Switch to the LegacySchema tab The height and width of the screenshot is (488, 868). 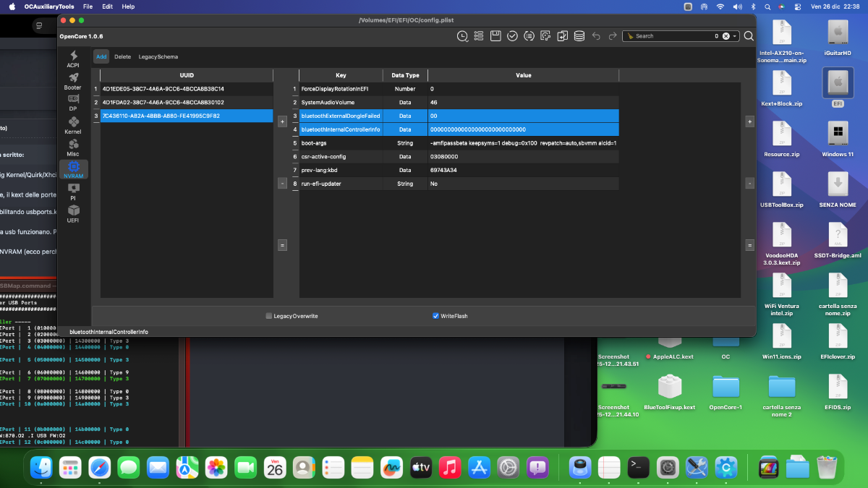click(158, 56)
